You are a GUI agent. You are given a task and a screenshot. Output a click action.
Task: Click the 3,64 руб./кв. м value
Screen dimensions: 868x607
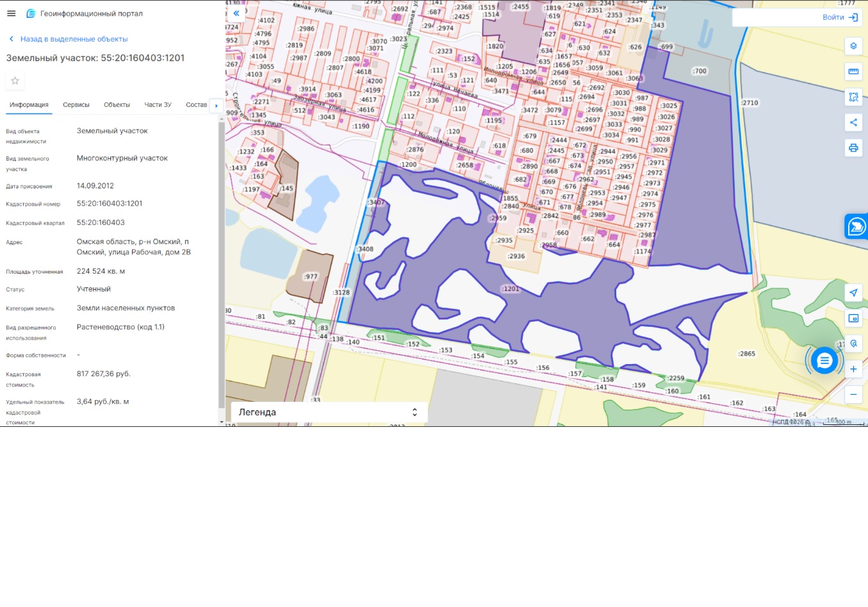tap(103, 402)
